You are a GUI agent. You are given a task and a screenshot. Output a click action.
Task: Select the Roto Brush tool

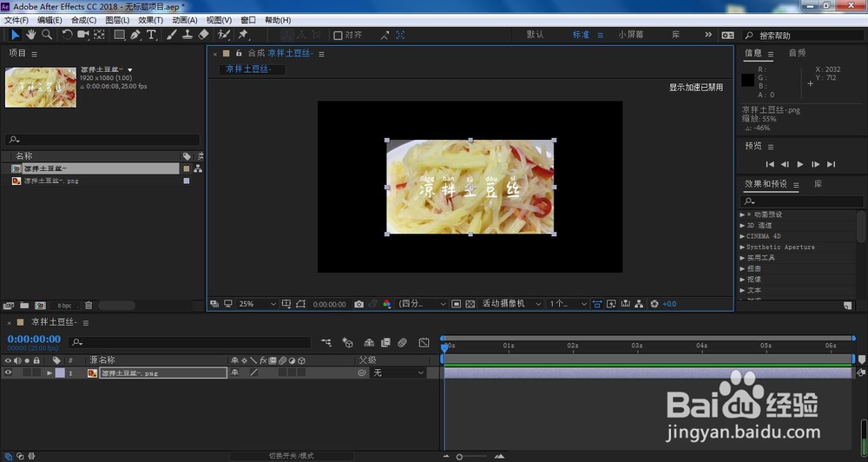pyautogui.click(x=224, y=35)
